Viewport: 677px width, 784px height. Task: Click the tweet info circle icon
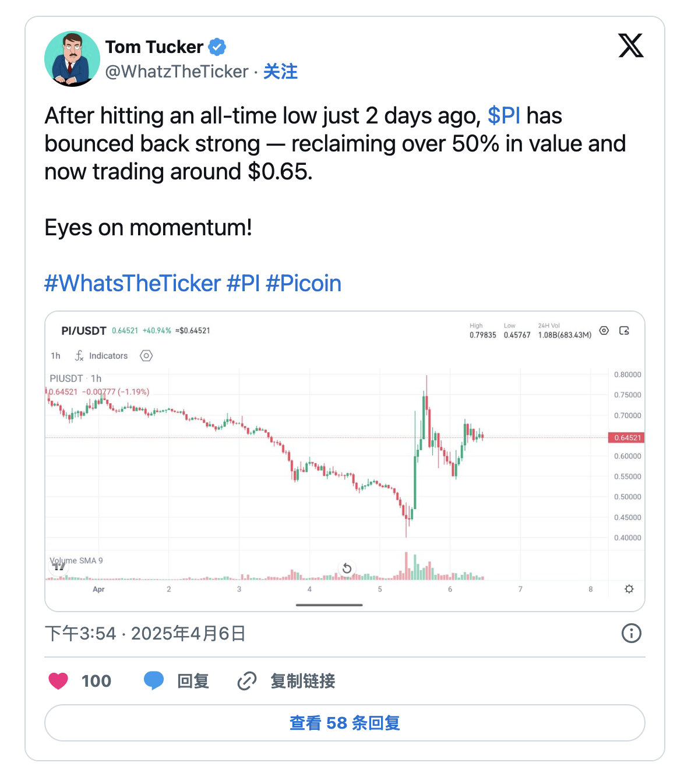pos(631,633)
